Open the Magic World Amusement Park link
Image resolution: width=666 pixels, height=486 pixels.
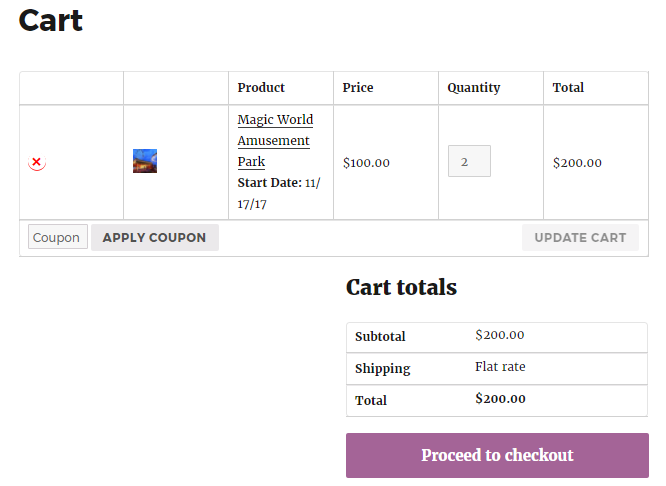coord(275,141)
